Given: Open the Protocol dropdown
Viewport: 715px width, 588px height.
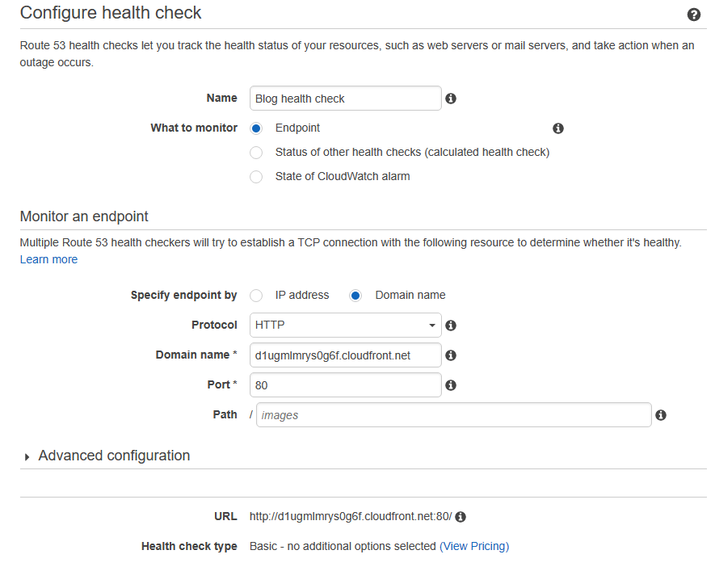Looking at the screenshot, I should pos(346,325).
